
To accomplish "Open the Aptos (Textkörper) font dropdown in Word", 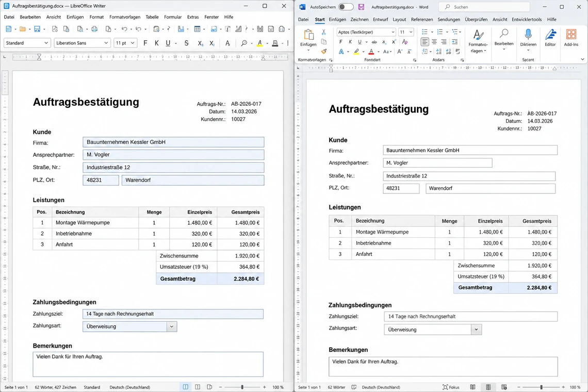I will 393,32.
